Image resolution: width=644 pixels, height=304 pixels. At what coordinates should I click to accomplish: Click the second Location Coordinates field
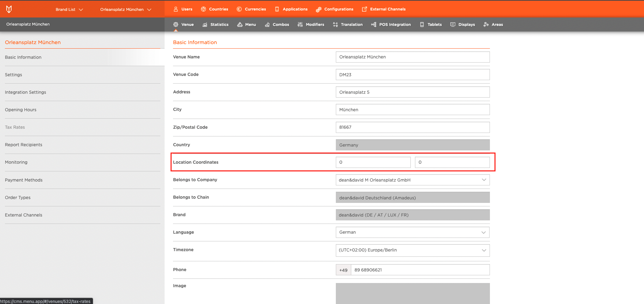point(452,162)
